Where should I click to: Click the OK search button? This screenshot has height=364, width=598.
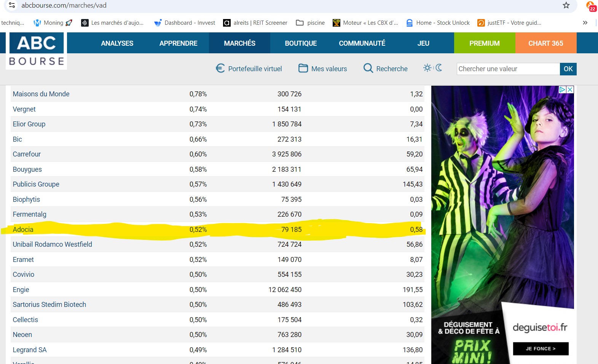pyautogui.click(x=568, y=69)
